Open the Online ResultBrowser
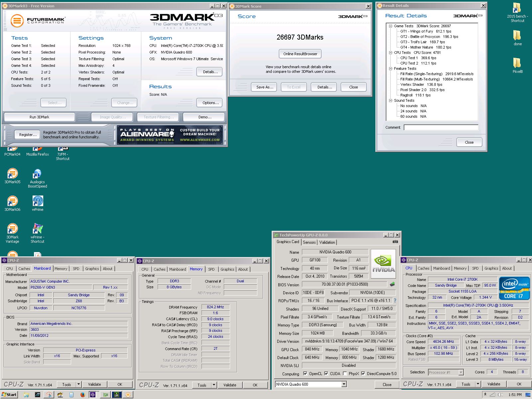The image size is (532, 399). tap(300, 54)
